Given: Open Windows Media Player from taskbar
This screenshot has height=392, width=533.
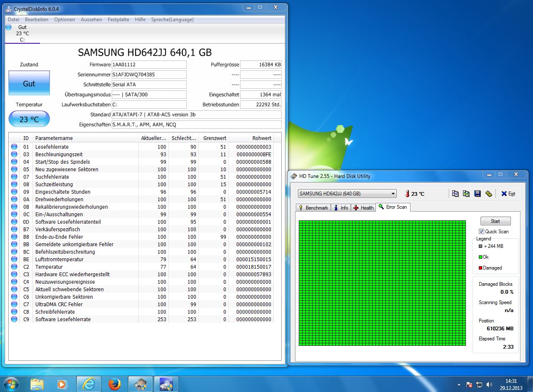Looking at the screenshot, I should point(62,384).
